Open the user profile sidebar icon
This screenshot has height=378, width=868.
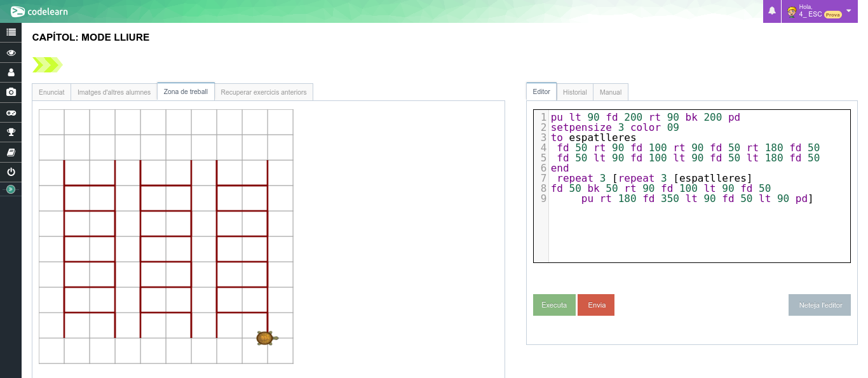(x=11, y=72)
